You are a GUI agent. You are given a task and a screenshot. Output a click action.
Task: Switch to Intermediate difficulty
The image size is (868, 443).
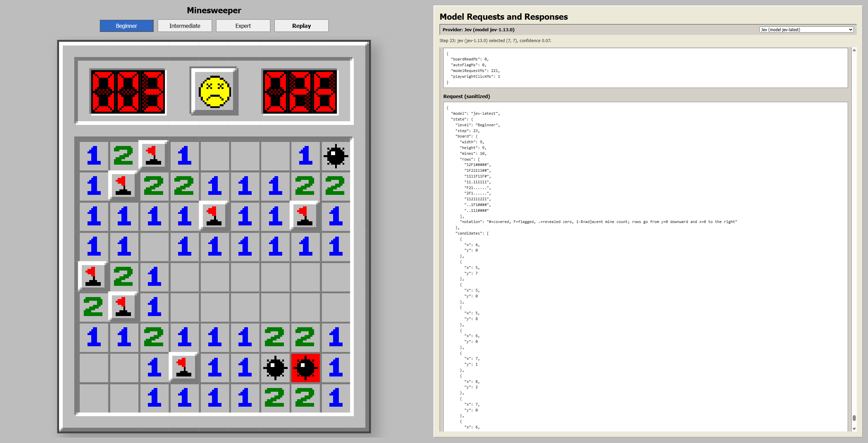[185, 26]
